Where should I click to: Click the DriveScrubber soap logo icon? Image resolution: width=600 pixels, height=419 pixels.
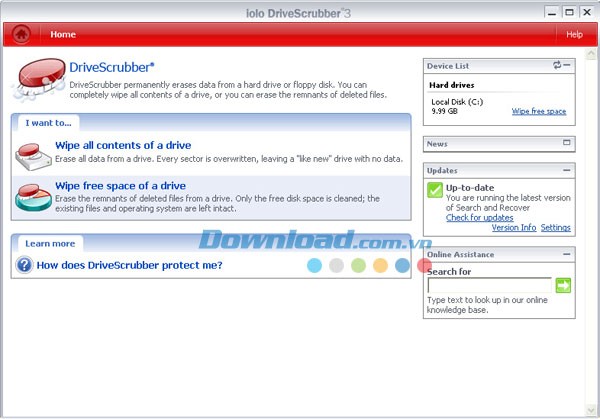[x=39, y=79]
